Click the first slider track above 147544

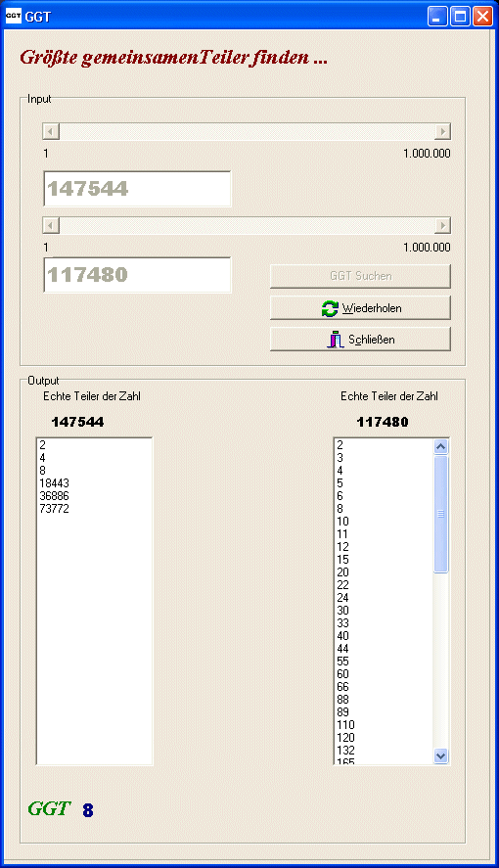coord(247,131)
